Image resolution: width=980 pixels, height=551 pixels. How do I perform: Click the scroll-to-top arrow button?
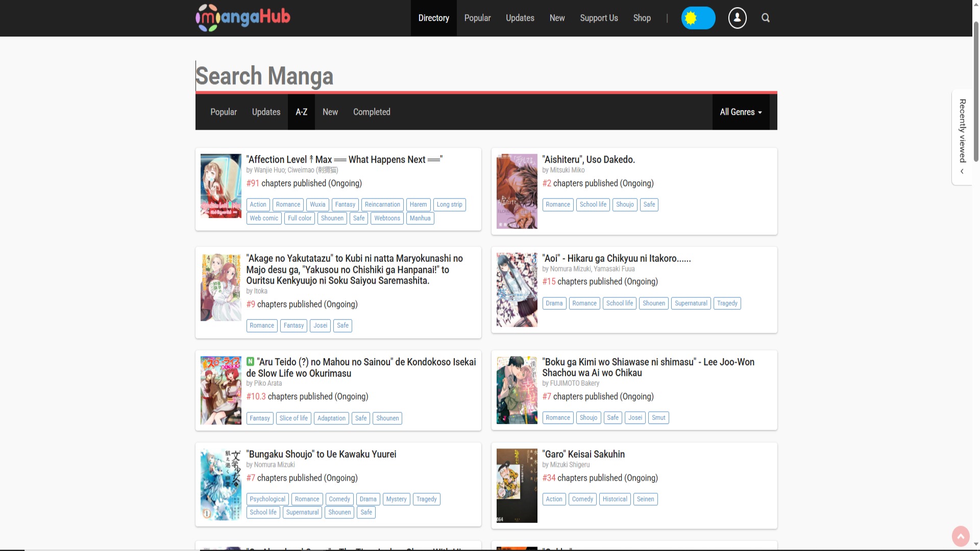pyautogui.click(x=961, y=536)
